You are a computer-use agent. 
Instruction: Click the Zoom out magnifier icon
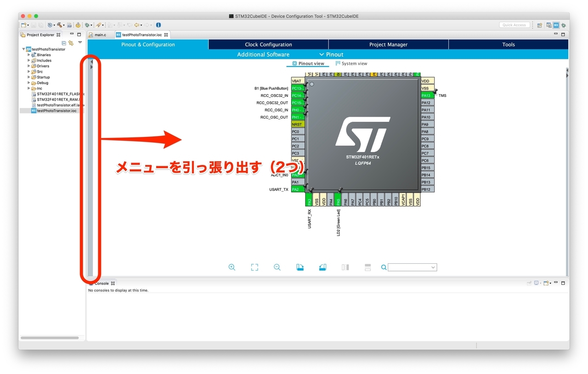click(277, 267)
